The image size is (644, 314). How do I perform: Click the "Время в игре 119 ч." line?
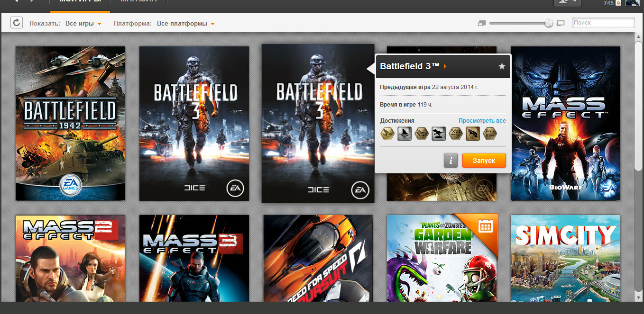[x=406, y=104]
